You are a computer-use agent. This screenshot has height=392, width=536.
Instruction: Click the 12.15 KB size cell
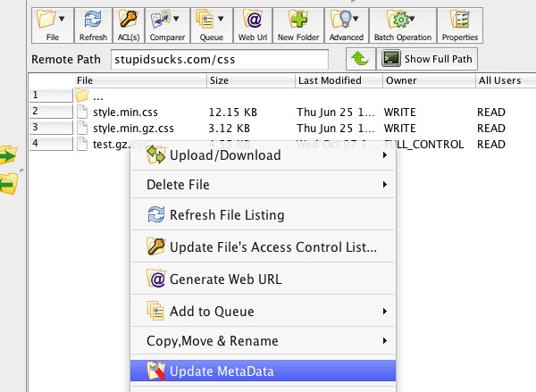click(233, 113)
